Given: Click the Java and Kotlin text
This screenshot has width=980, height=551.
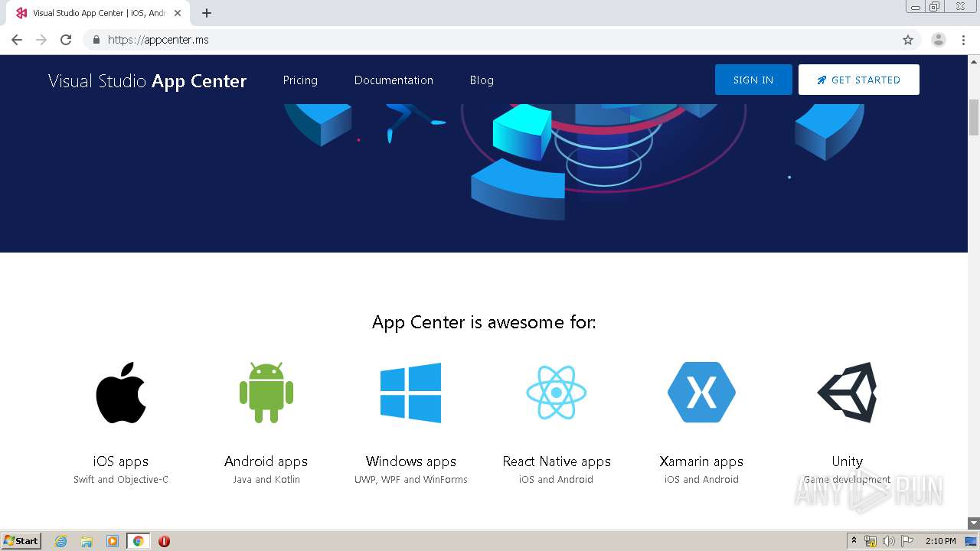Looking at the screenshot, I should tap(266, 480).
